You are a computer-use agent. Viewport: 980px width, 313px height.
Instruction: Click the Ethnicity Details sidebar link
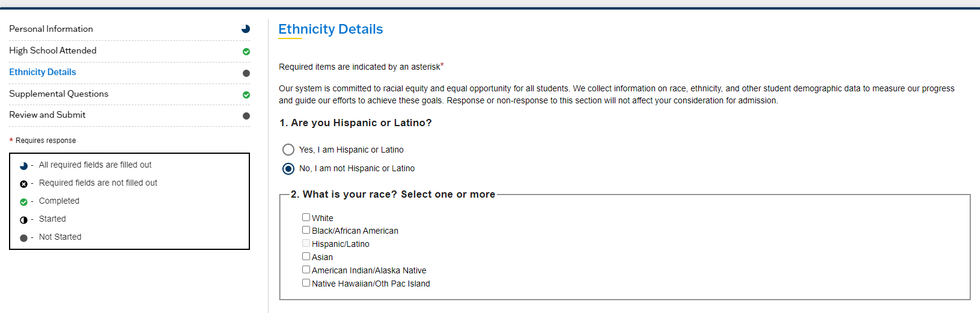pos(43,72)
